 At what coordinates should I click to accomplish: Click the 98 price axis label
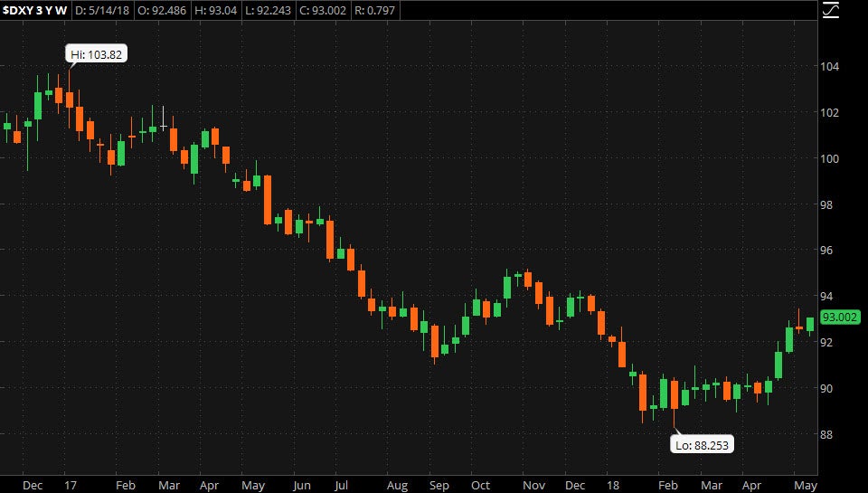(826, 205)
